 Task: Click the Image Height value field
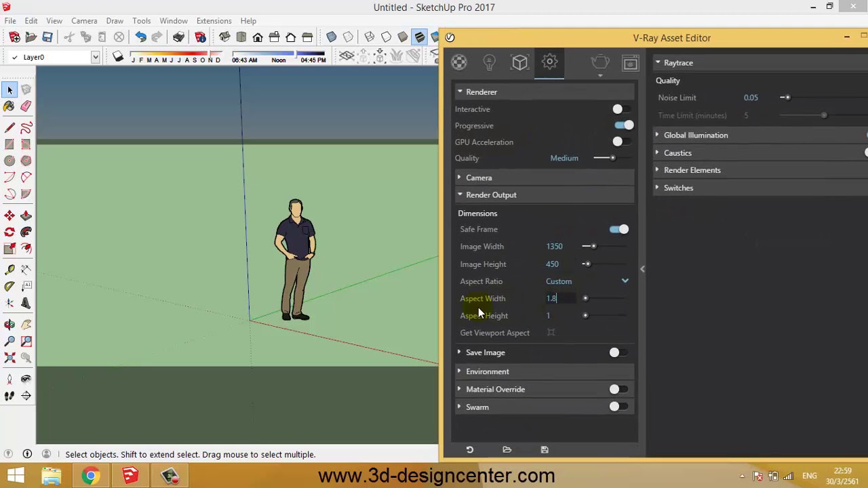[x=560, y=264]
